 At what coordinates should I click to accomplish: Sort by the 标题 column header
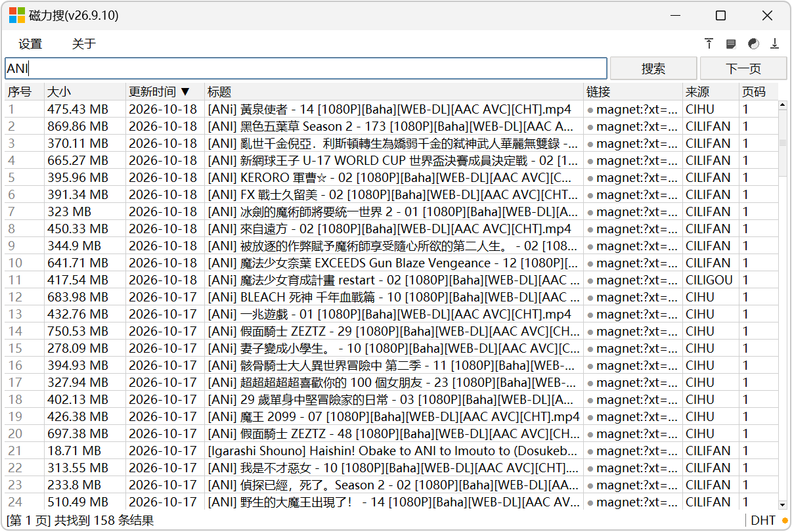394,92
